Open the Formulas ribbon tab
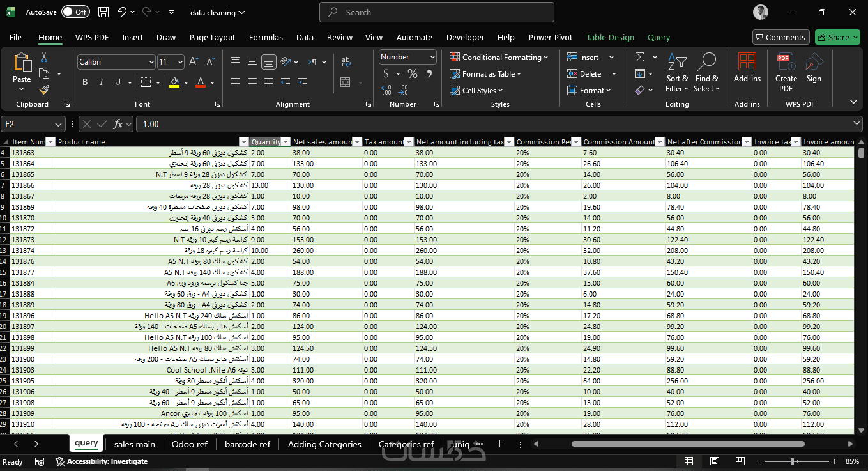 266,38
